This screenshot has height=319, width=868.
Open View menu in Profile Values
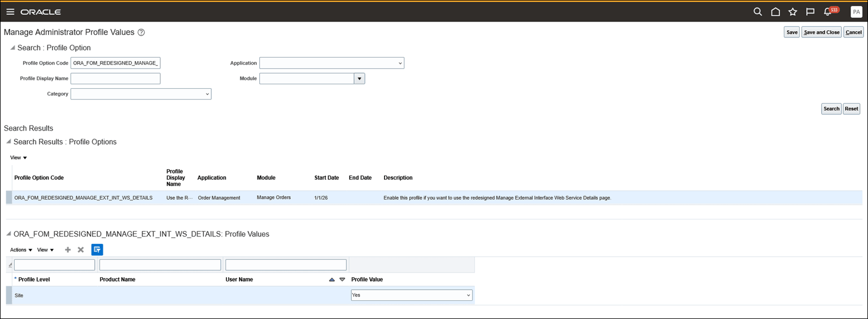pos(45,250)
